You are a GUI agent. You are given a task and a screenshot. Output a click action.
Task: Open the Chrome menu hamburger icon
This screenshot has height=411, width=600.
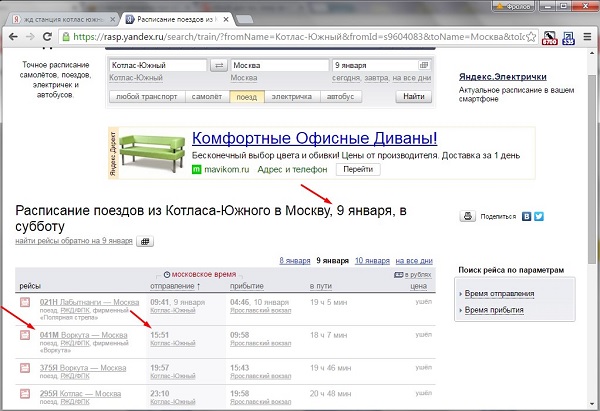coord(587,37)
